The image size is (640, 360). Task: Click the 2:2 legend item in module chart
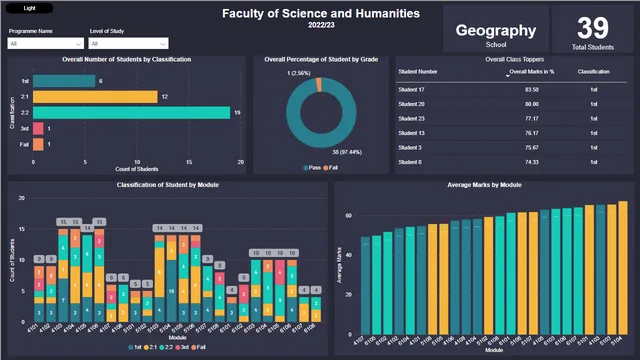[x=166, y=347]
